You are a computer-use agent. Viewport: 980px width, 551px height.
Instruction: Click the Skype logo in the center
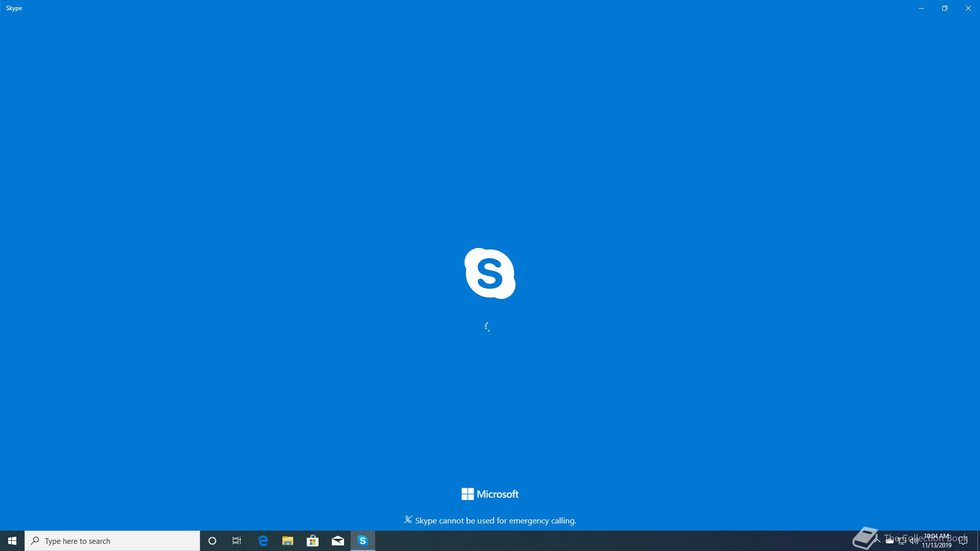(x=489, y=273)
